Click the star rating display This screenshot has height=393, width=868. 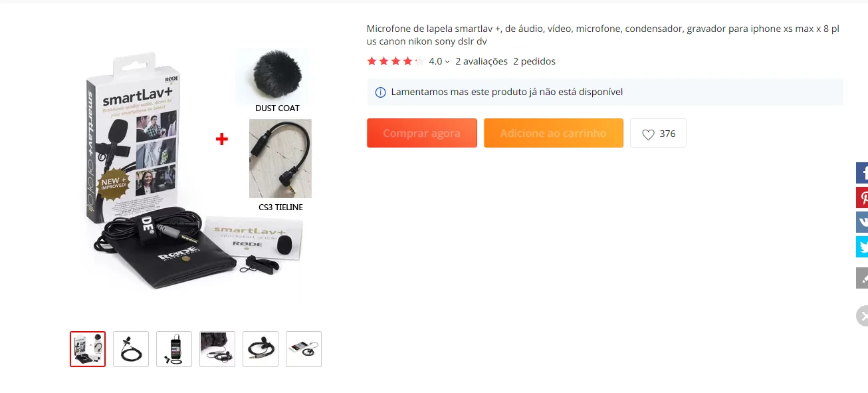click(395, 61)
